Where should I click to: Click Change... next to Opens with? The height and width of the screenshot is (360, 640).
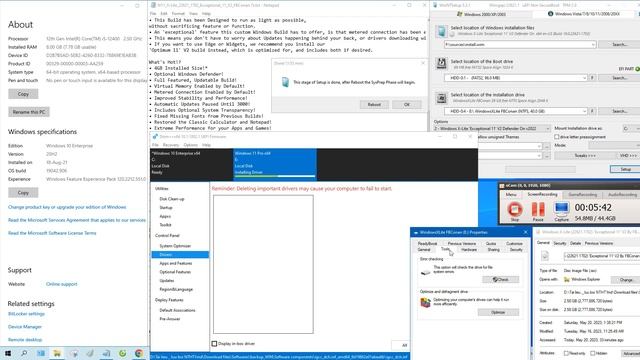626,280
